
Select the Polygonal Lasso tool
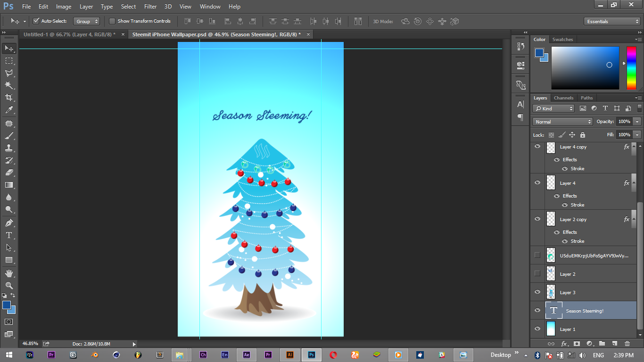coord(9,73)
